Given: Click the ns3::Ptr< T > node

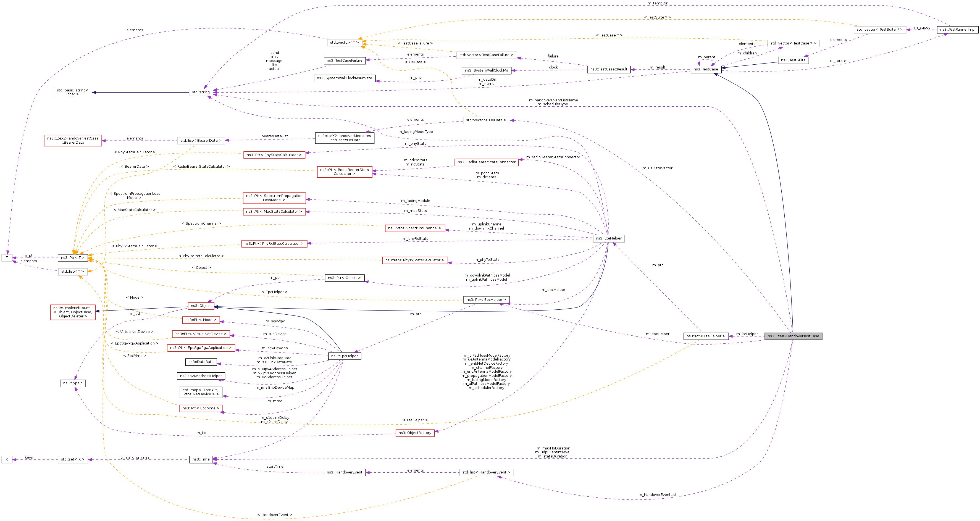Looking at the screenshot, I should point(73,258).
